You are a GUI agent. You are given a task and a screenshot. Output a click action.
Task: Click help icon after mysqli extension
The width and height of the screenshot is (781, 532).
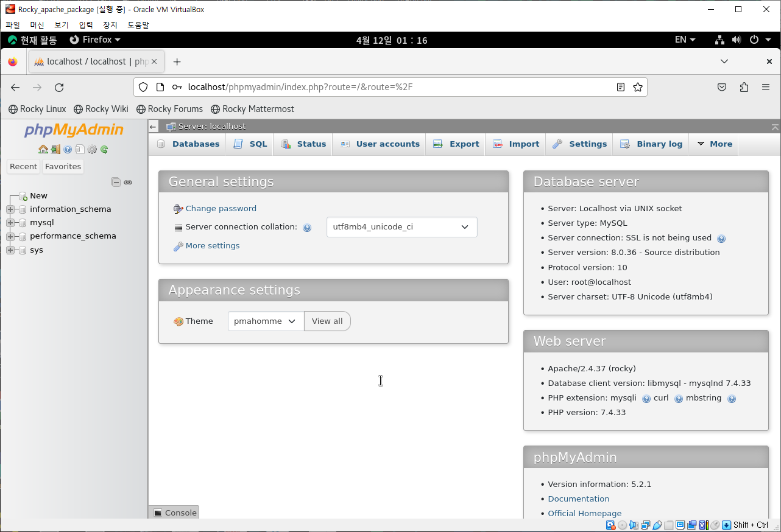(646, 399)
